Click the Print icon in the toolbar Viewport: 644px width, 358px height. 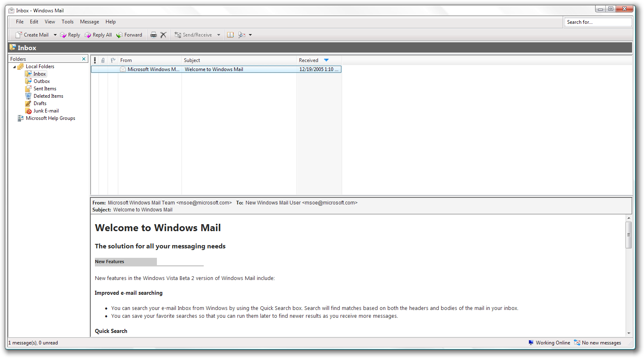coord(153,35)
